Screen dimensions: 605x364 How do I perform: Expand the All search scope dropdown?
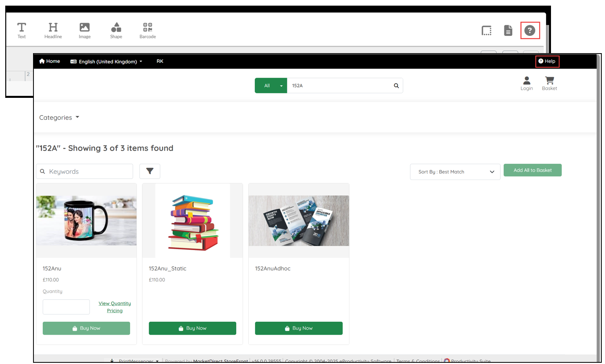click(271, 86)
